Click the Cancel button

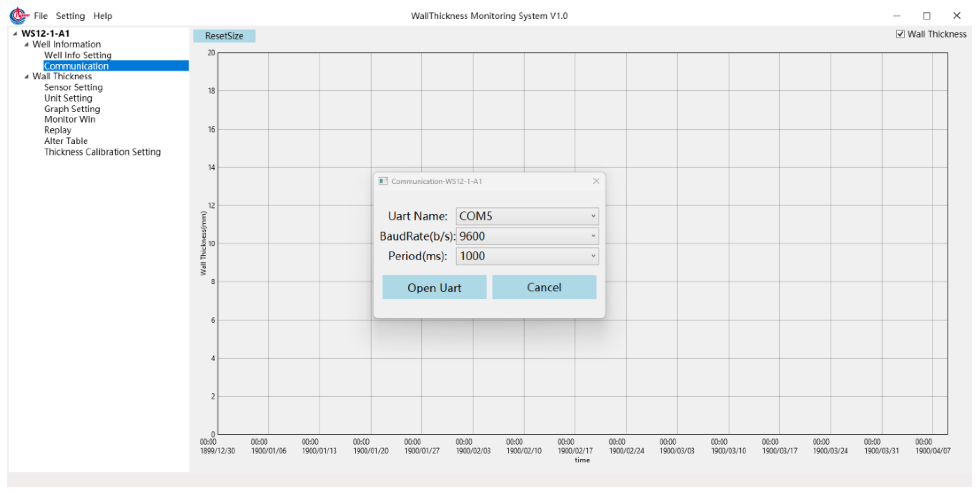pyautogui.click(x=544, y=288)
